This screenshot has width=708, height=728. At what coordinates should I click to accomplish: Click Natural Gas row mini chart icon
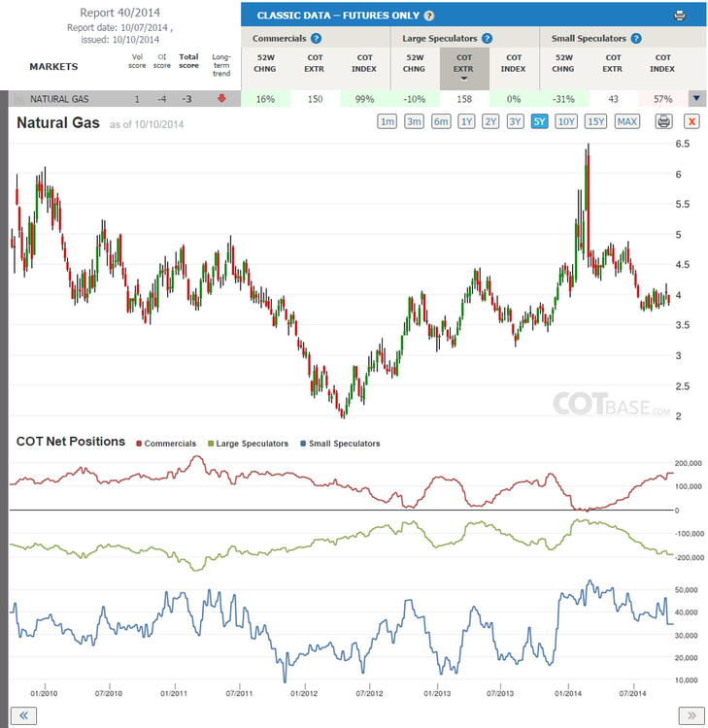(x=19, y=99)
